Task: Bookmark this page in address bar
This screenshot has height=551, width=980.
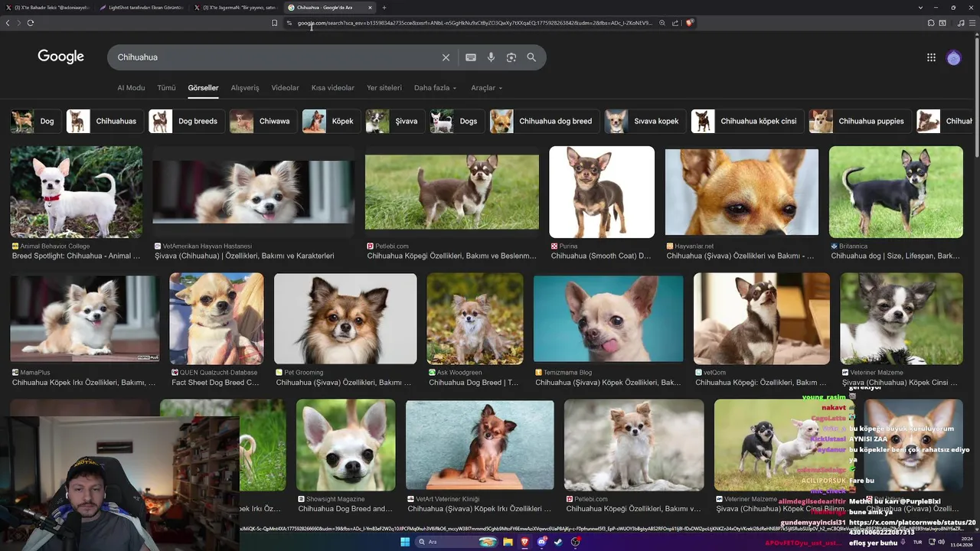Action: pos(275,23)
